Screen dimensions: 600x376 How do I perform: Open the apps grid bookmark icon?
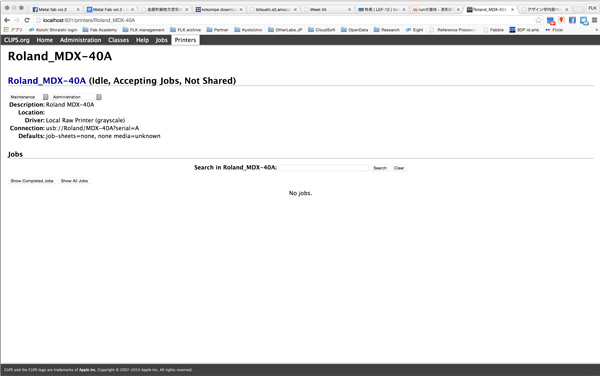(x=6, y=30)
